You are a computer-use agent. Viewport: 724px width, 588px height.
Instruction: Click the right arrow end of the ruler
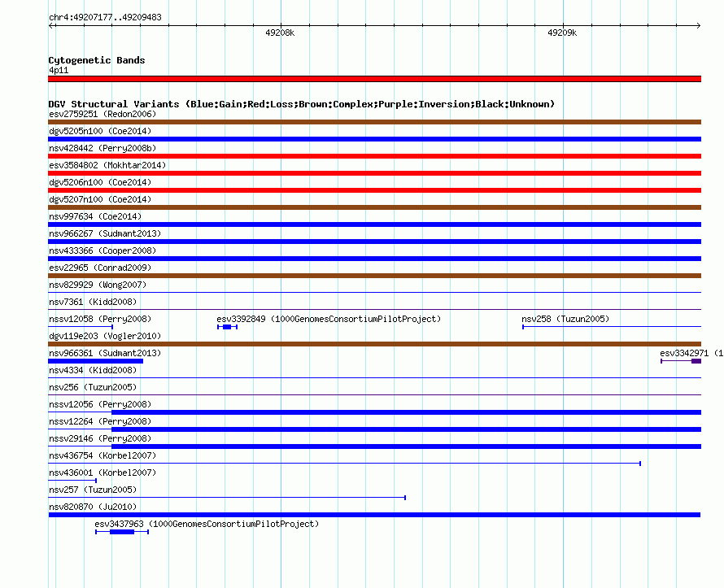click(x=698, y=26)
